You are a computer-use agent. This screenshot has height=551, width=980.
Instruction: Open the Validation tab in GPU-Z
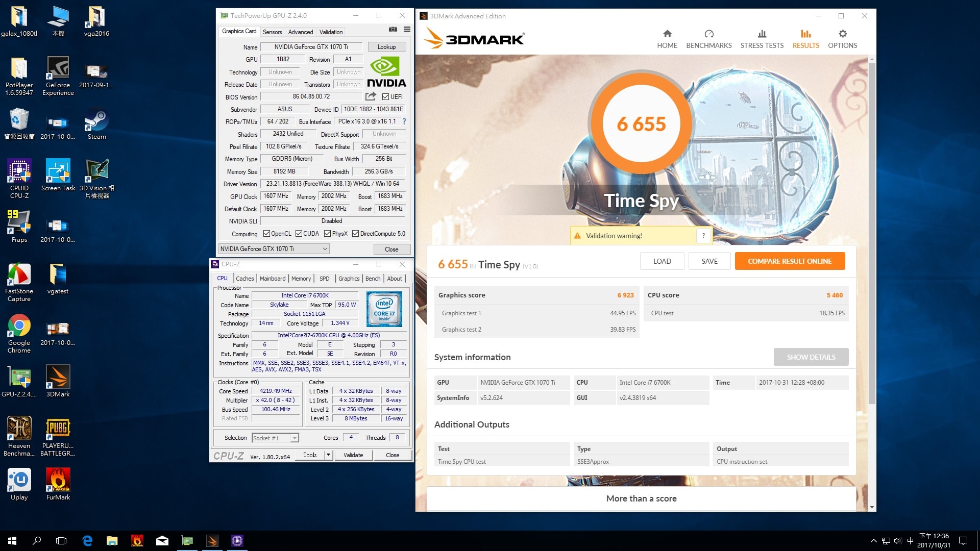331,32
